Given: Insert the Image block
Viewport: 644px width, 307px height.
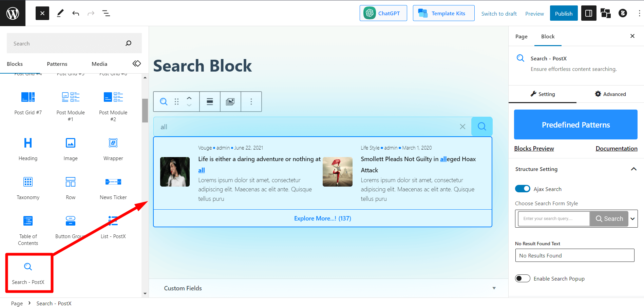Looking at the screenshot, I should pyautogui.click(x=70, y=148).
